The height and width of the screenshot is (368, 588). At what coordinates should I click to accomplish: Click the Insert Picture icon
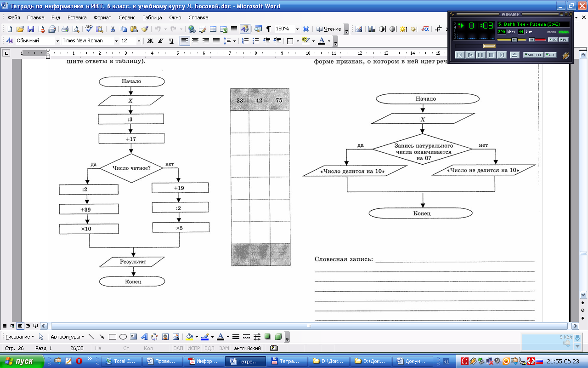(x=359, y=29)
